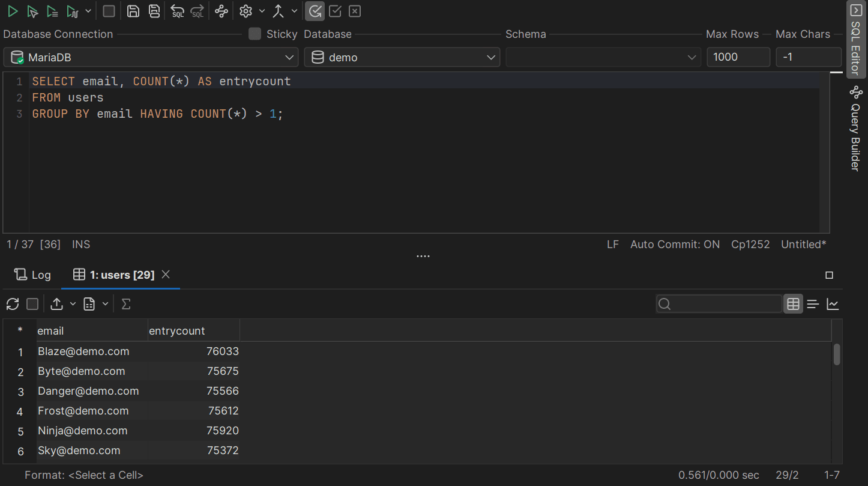This screenshot has height=486, width=868.
Task: Run the SQL as a script
Action: tap(52, 11)
